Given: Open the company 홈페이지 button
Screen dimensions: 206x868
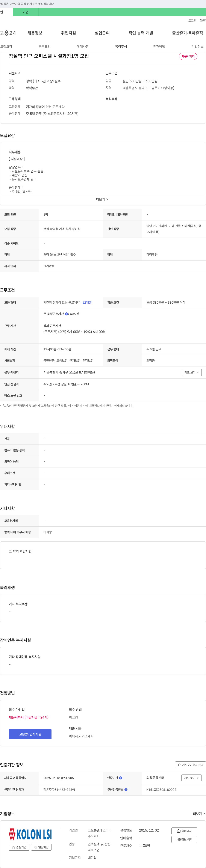Looking at the screenshot, I should pos(184,831).
